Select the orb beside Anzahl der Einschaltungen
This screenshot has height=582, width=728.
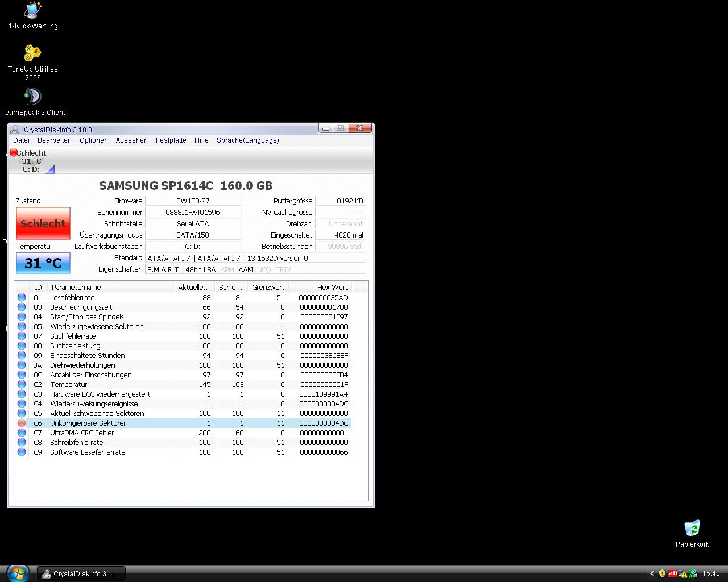point(22,375)
